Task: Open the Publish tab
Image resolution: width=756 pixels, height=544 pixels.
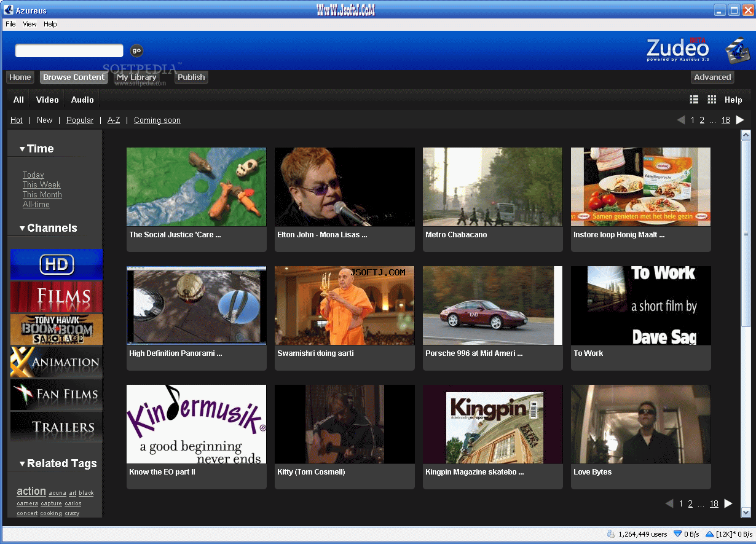Action: [191, 77]
